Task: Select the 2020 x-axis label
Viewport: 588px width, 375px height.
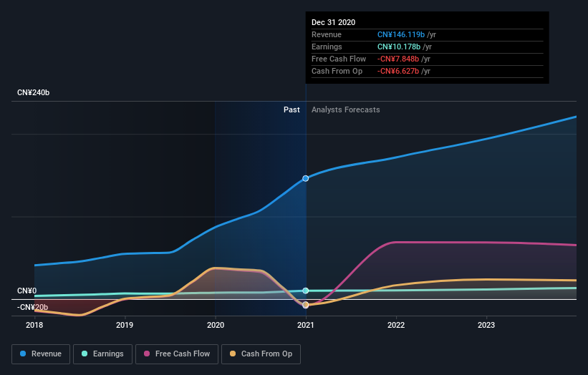Action: (216, 325)
